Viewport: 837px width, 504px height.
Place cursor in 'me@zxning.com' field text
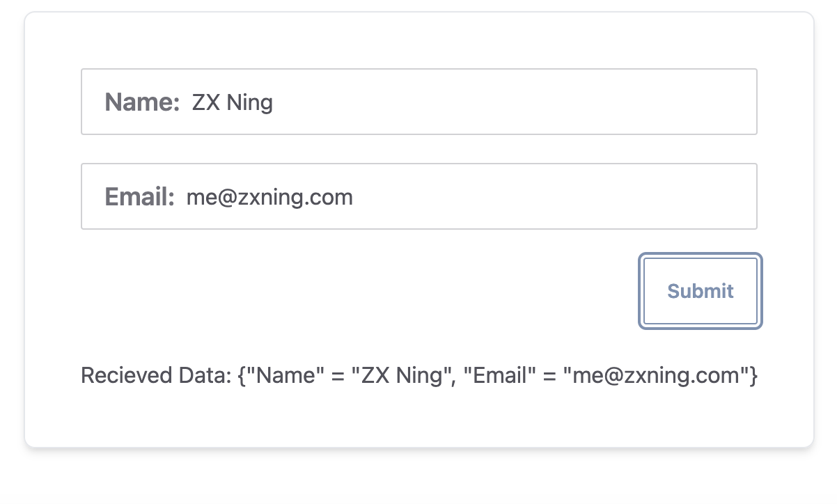pos(270,198)
